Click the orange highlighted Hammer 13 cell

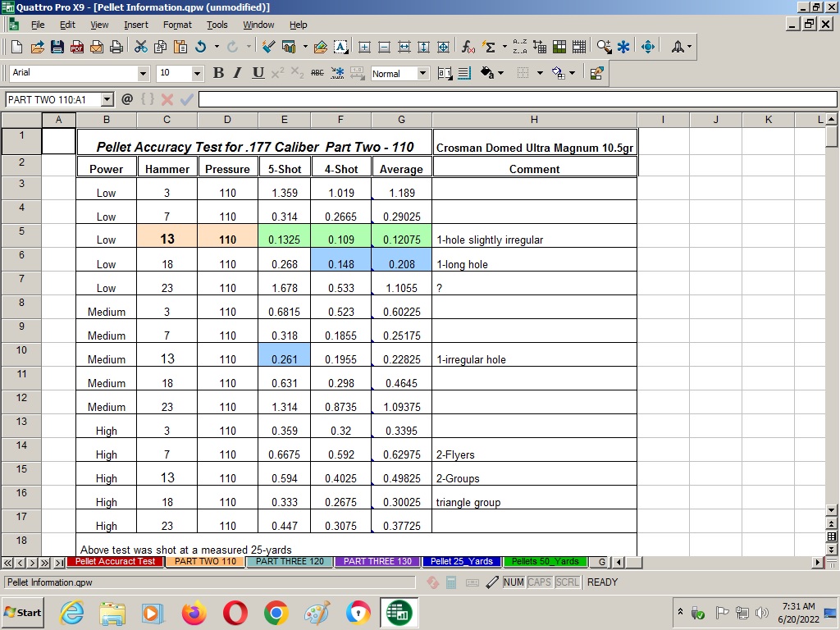pyautogui.click(x=167, y=235)
